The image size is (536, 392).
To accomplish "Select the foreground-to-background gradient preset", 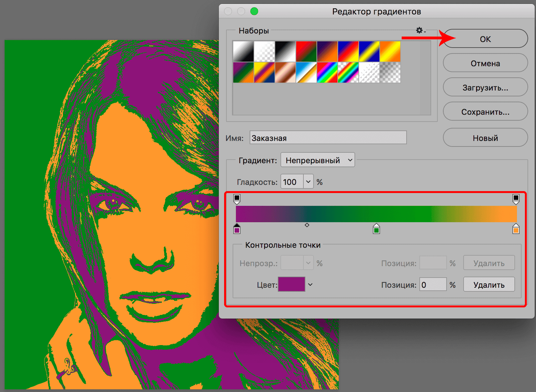I will [x=243, y=51].
